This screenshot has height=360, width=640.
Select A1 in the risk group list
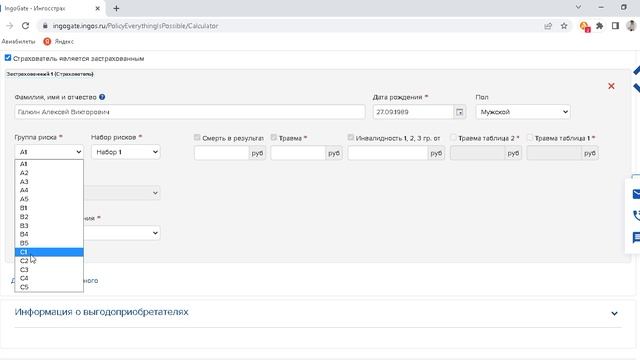pos(49,164)
